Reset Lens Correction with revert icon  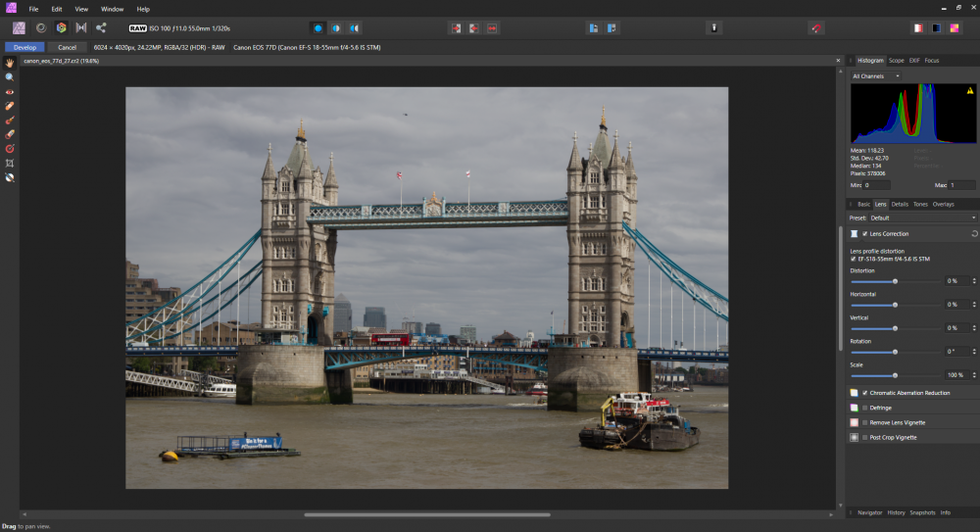(x=973, y=234)
